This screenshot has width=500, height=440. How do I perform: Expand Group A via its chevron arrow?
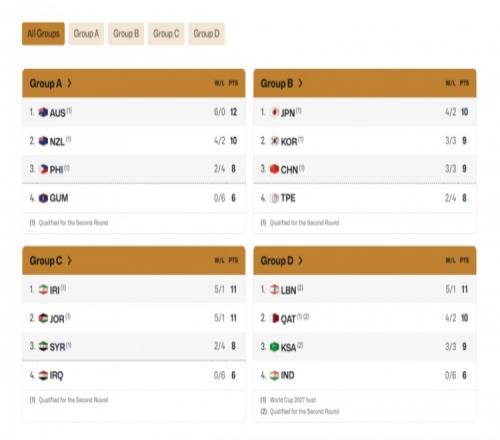[x=69, y=83]
